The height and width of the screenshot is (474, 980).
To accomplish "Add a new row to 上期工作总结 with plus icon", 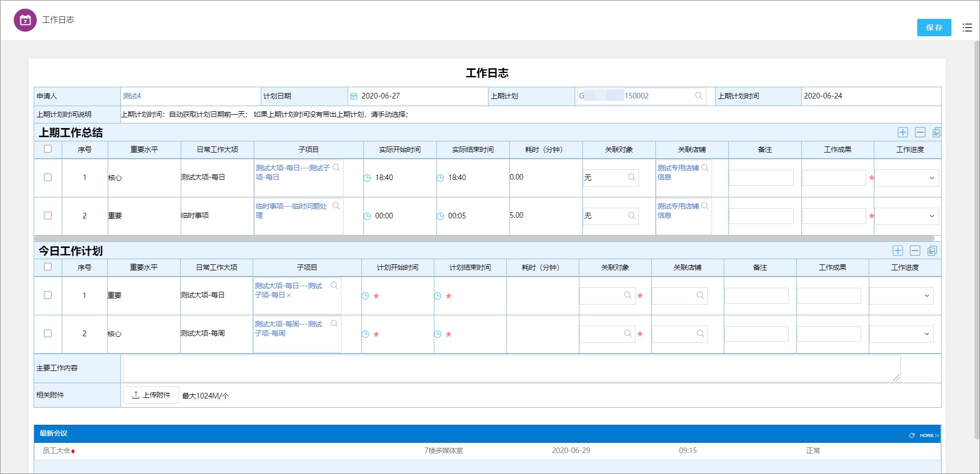I will tap(903, 132).
